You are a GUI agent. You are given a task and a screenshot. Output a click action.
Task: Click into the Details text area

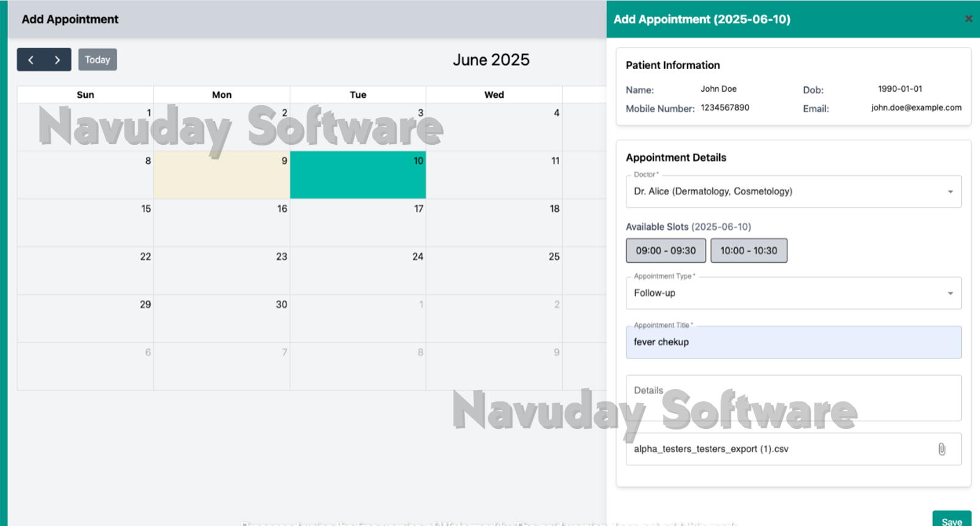click(x=794, y=398)
